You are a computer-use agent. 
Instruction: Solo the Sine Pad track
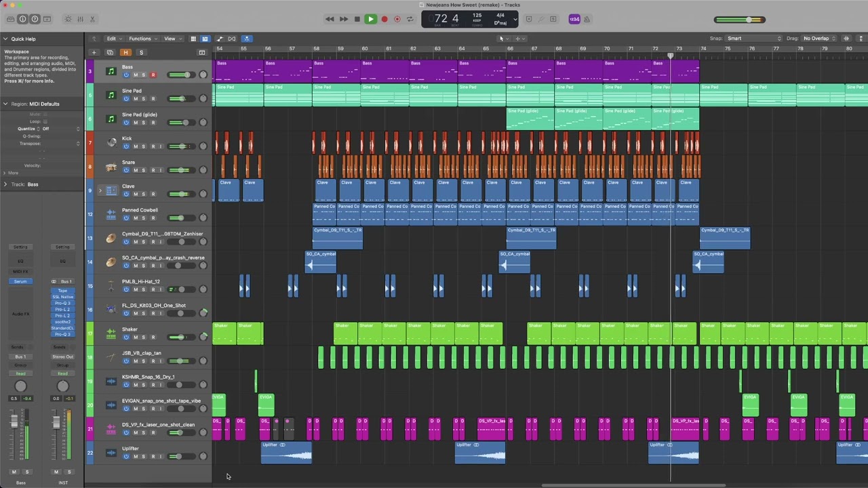[x=143, y=99]
